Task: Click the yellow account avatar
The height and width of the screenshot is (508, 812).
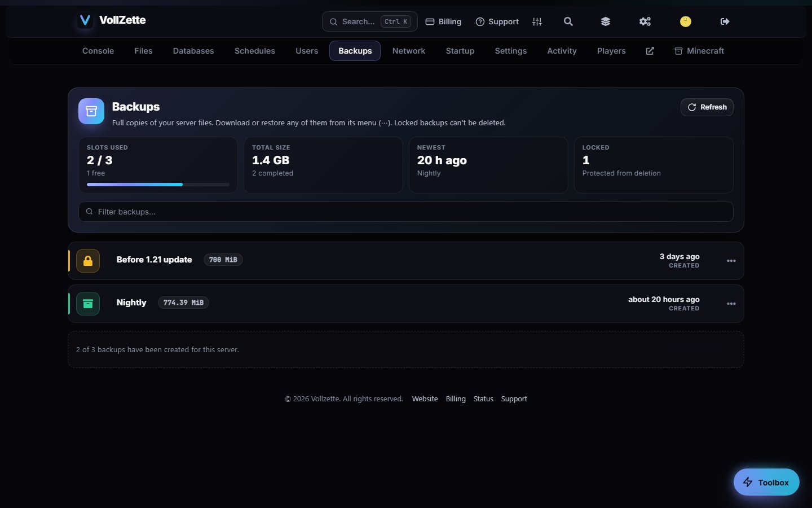Action: 686,21
